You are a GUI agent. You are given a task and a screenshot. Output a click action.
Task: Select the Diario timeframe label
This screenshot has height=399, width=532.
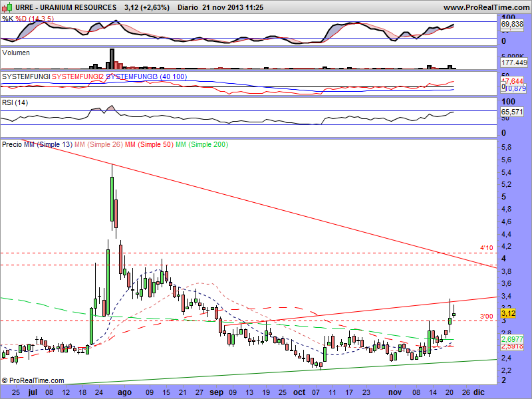click(x=188, y=7)
